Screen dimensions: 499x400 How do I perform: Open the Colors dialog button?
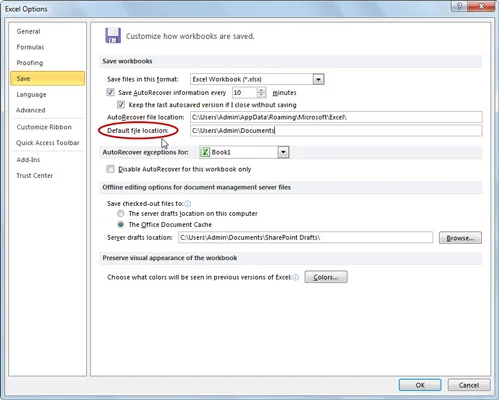pos(326,277)
